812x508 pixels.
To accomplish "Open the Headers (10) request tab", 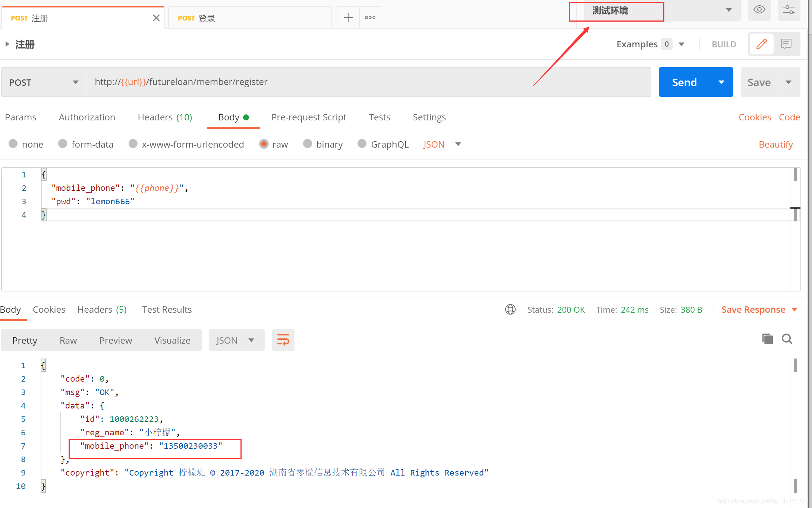I will pos(165,117).
